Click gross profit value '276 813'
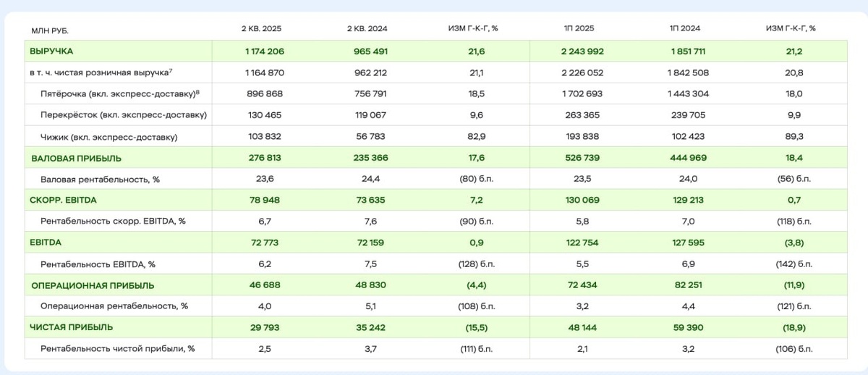The height and width of the screenshot is (375, 868). (x=265, y=158)
